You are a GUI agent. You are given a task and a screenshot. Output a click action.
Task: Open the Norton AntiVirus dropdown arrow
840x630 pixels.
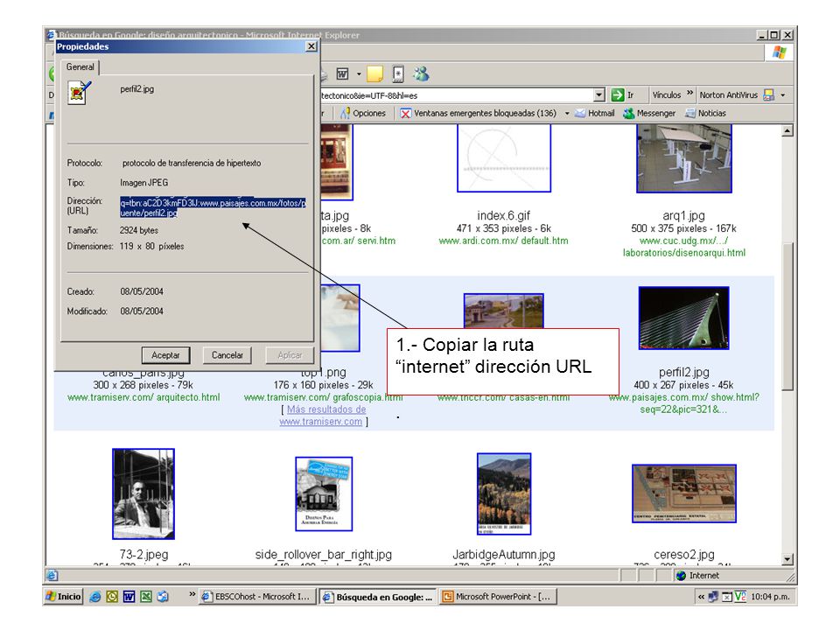click(782, 95)
